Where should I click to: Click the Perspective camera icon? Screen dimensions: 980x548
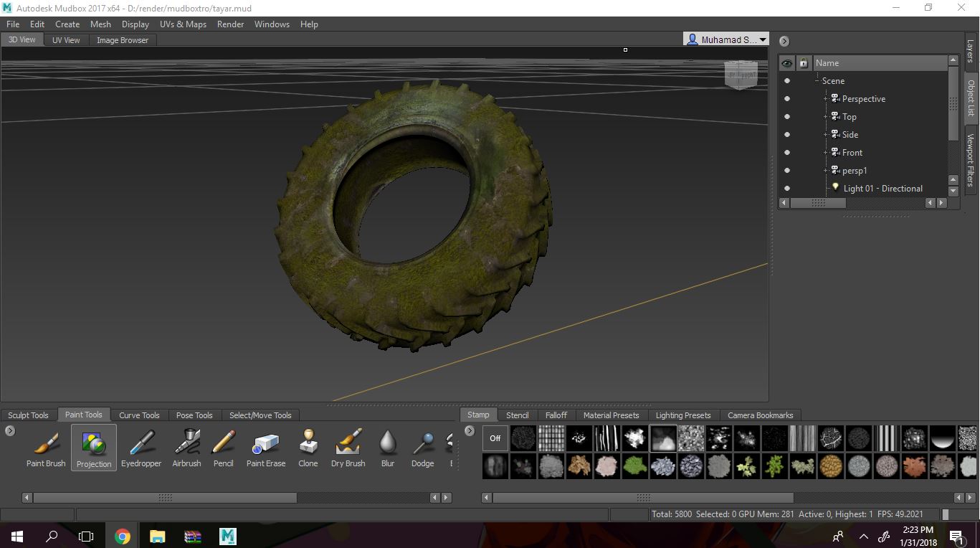click(x=835, y=98)
